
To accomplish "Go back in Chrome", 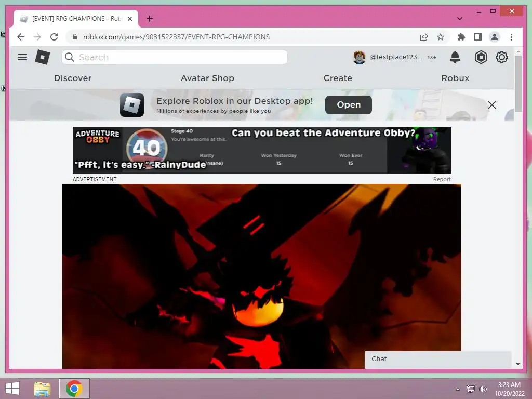I will pyautogui.click(x=21, y=37).
